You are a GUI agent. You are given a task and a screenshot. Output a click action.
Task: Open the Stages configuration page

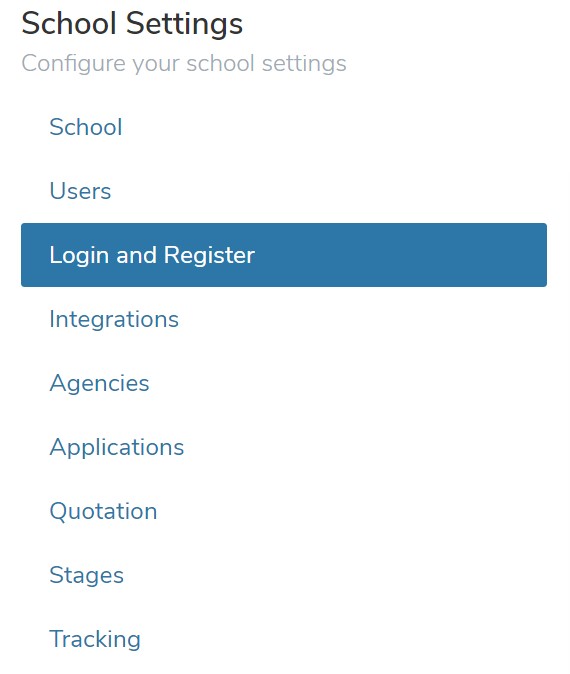[284, 575]
